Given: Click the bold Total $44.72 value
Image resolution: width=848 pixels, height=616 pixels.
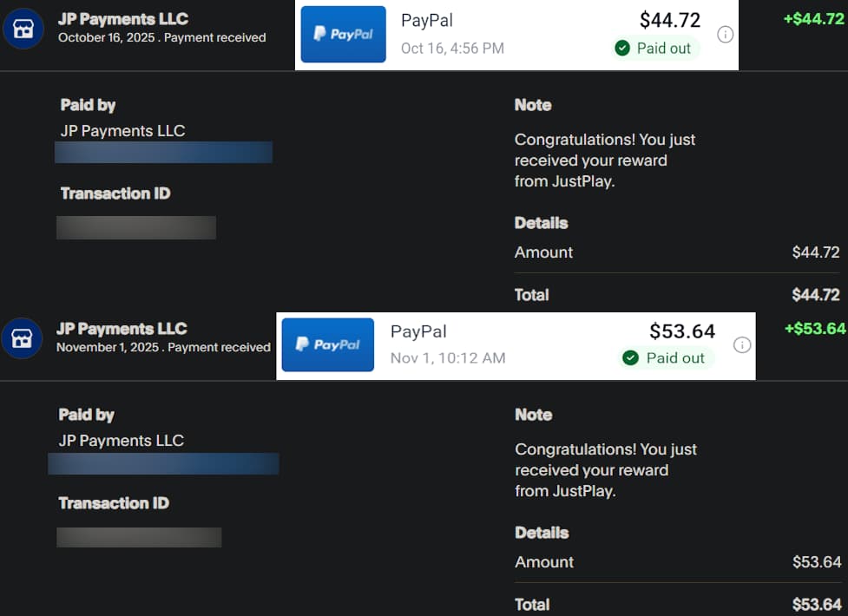Looking at the screenshot, I should (816, 295).
